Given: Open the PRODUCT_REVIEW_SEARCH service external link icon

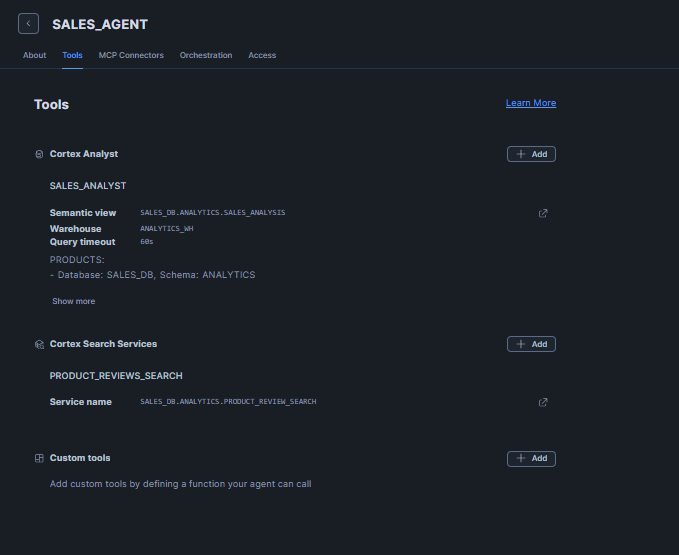Looking at the screenshot, I should [x=543, y=402].
